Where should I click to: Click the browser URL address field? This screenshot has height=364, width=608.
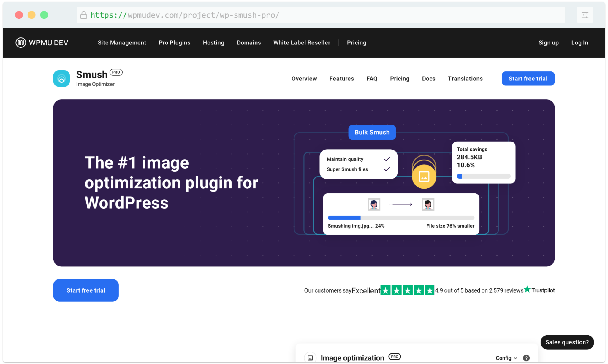[321, 15]
